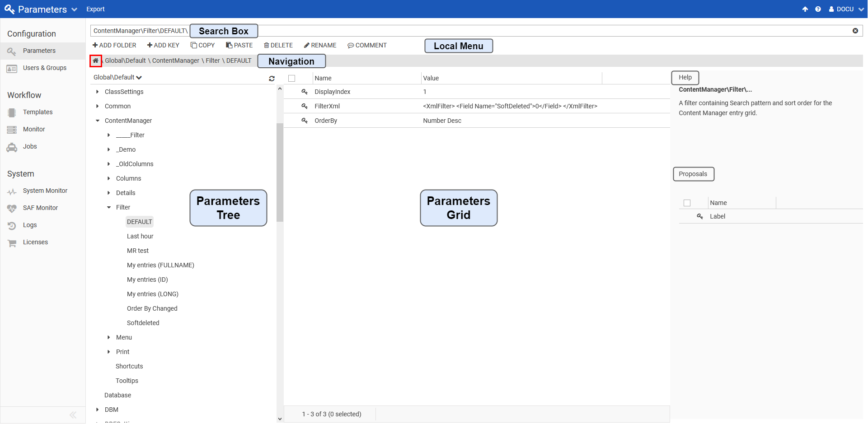Click the RENAME button
Image resolution: width=868 pixels, height=424 pixels.
pos(320,45)
